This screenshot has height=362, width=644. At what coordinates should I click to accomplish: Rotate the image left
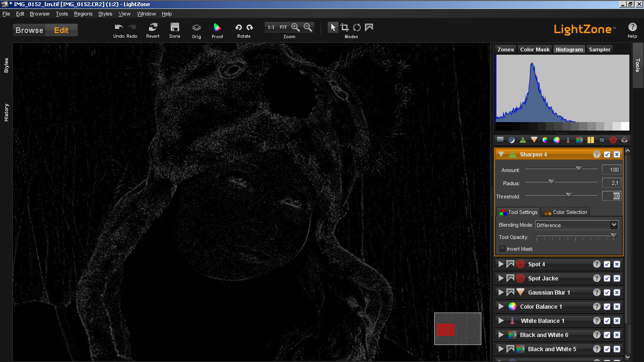click(239, 28)
